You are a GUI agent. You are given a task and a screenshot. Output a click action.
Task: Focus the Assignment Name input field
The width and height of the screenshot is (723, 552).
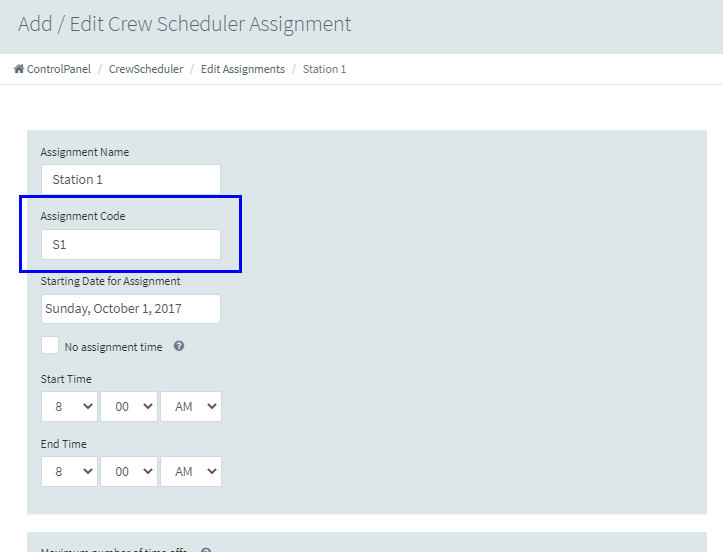coord(131,179)
